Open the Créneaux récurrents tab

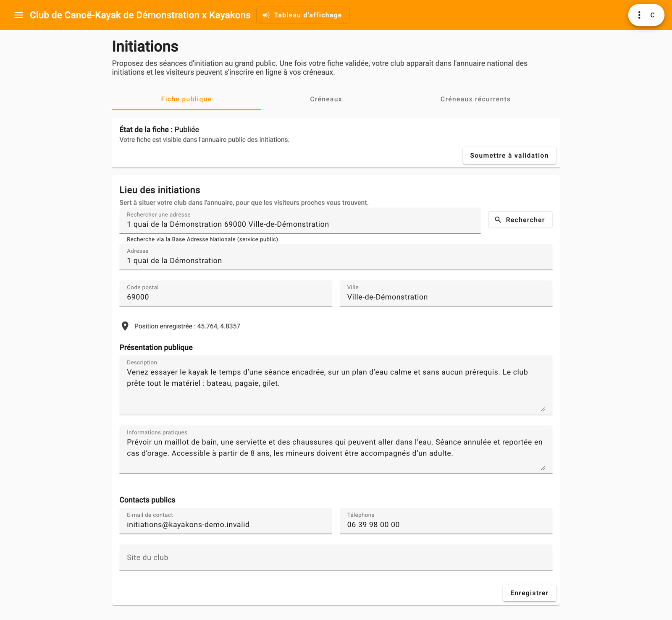click(475, 99)
